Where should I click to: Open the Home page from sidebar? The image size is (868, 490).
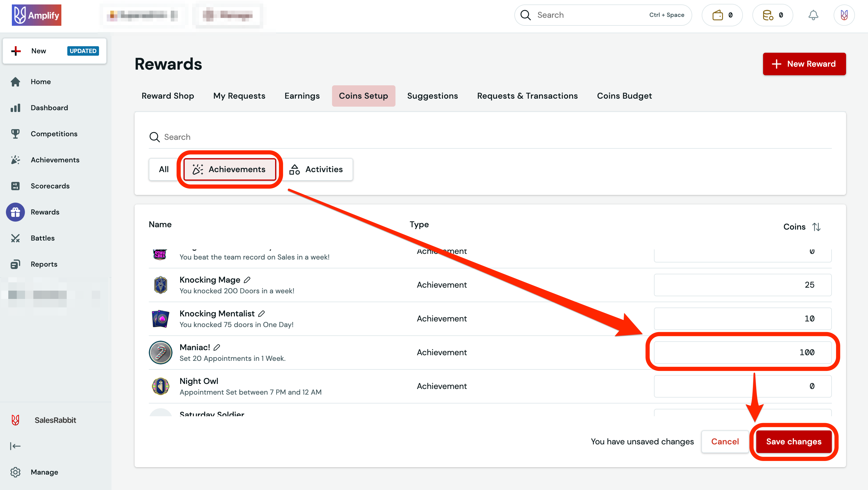pos(40,81)
